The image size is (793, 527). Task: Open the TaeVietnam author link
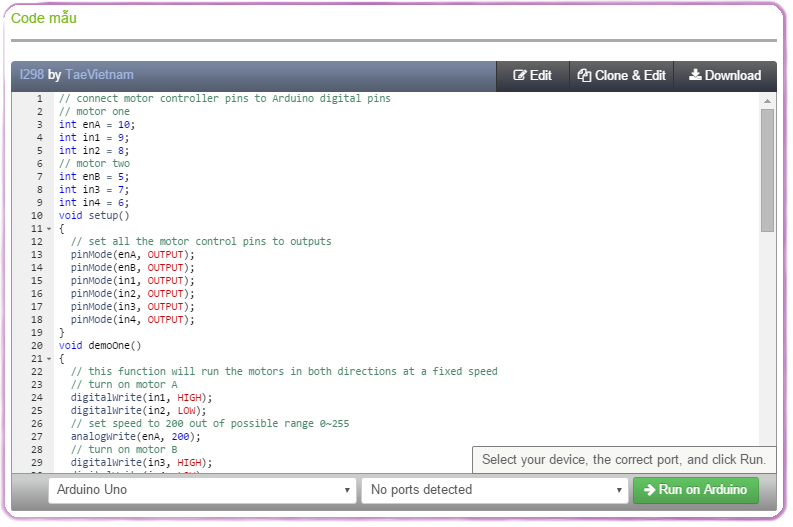coord(99,75)
